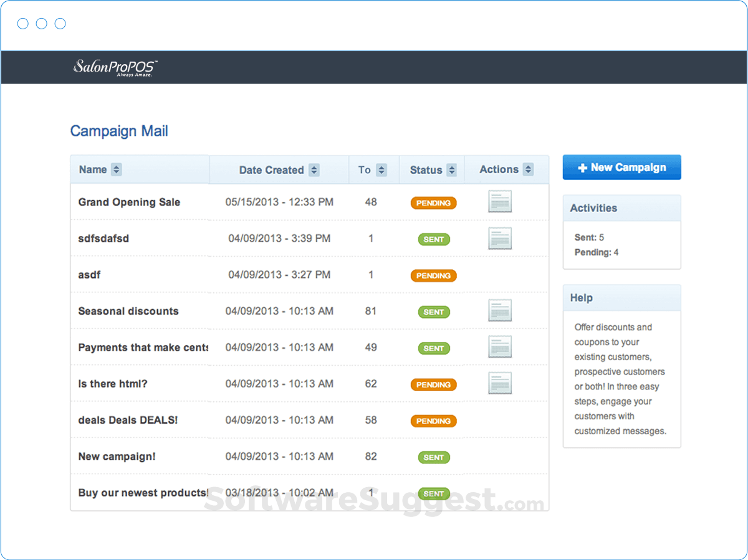Open the action icon for sdfsdafsd campaign
Viewport: 748px width, 560px height.
point(500,239)
